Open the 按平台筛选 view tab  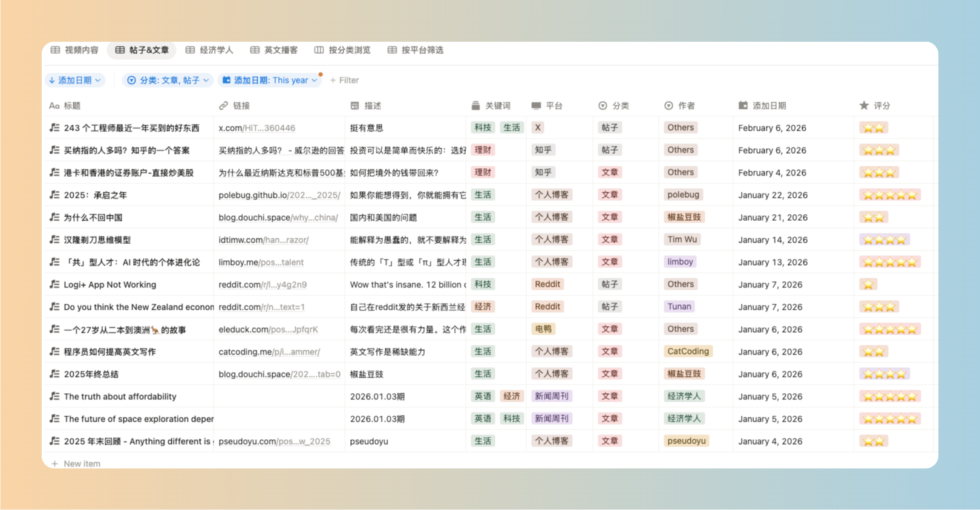click(x=416, y=50)
